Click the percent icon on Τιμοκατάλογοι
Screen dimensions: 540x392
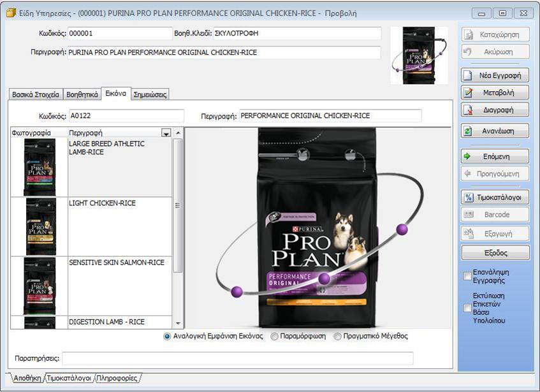[x=469, y=197]
